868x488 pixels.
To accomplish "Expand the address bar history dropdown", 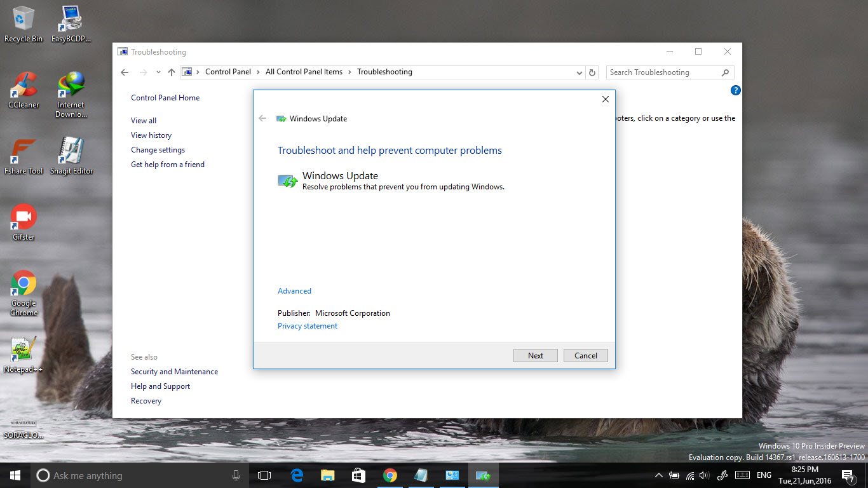I will coord(579,72).
